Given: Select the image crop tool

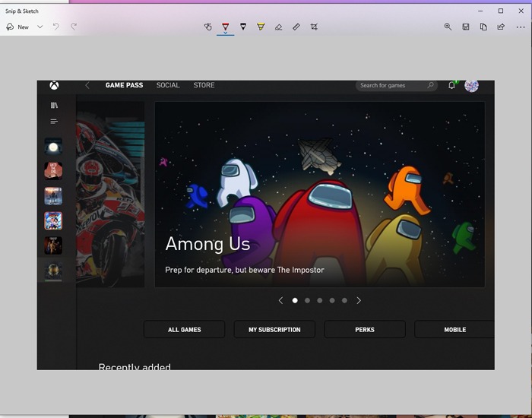Looking at the screenshot, I should (314, 27).
